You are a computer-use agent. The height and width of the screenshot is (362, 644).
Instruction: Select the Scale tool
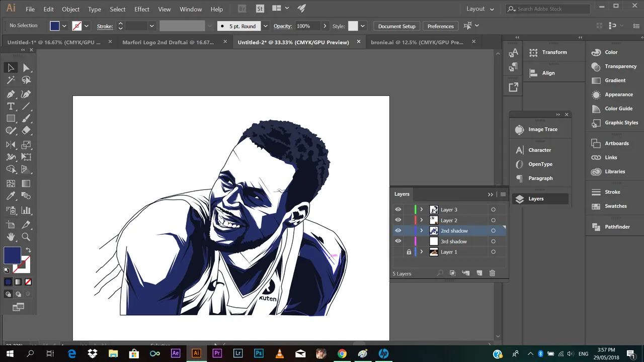point(27,145)
